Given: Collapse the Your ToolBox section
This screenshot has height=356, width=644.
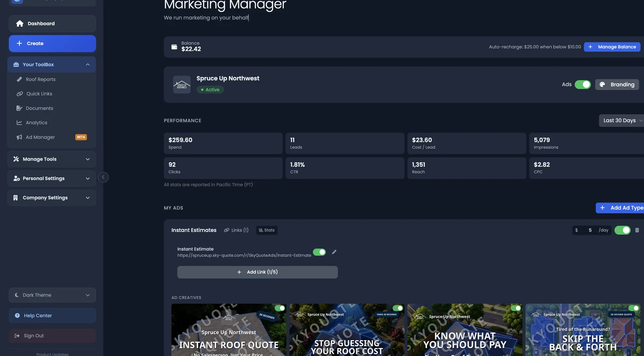Looking at the screenshot, I should pos(52,64).
